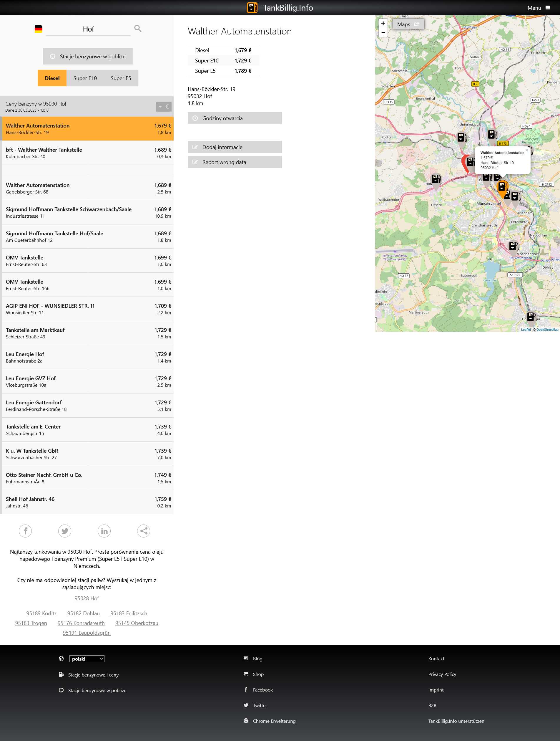Close the Walther Automatenstation map popup
The width and height of the screenshot is (560, 741).
tap(526, 150)
